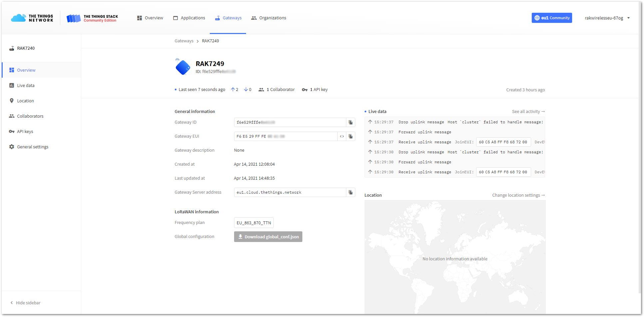Image resolution: width=644 pixels, height=317 pixels.
Task: Click the Overview top nav grid icon
Action: [x=140, y=18]
